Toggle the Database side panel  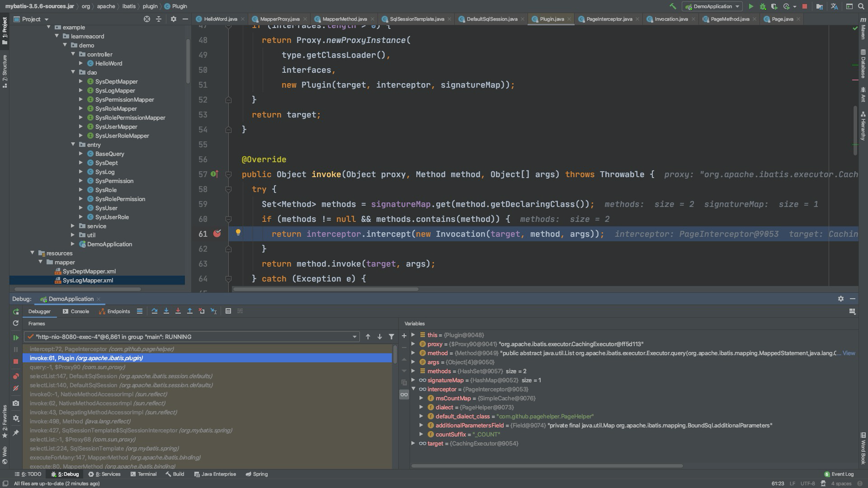pos(863,64)
